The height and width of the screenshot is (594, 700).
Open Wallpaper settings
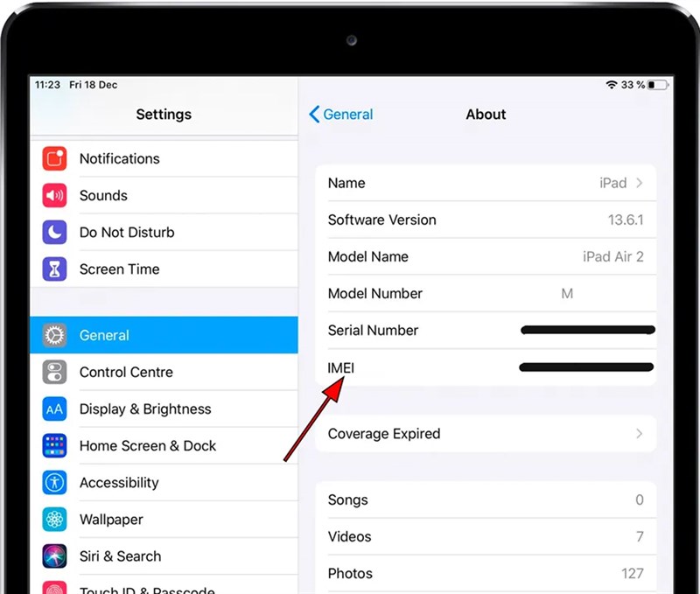pyautogui.click(x=164, y=520)
